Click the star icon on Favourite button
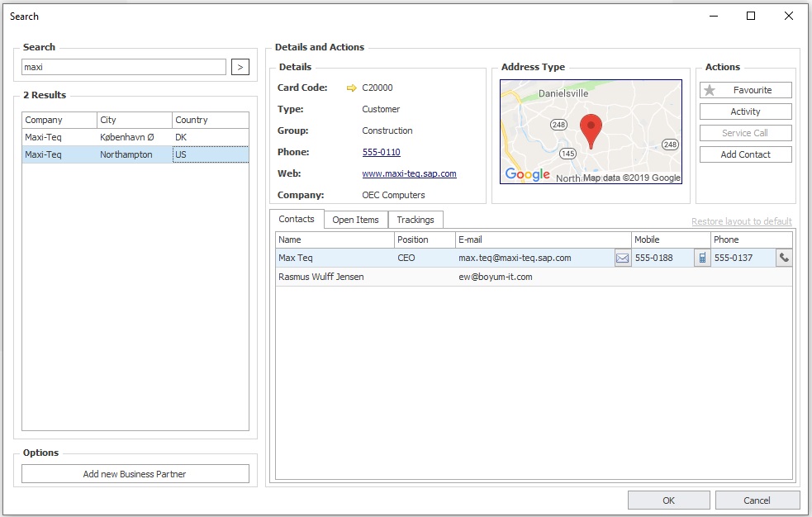The height and width of the screenshot is (517, 812). 710,90
